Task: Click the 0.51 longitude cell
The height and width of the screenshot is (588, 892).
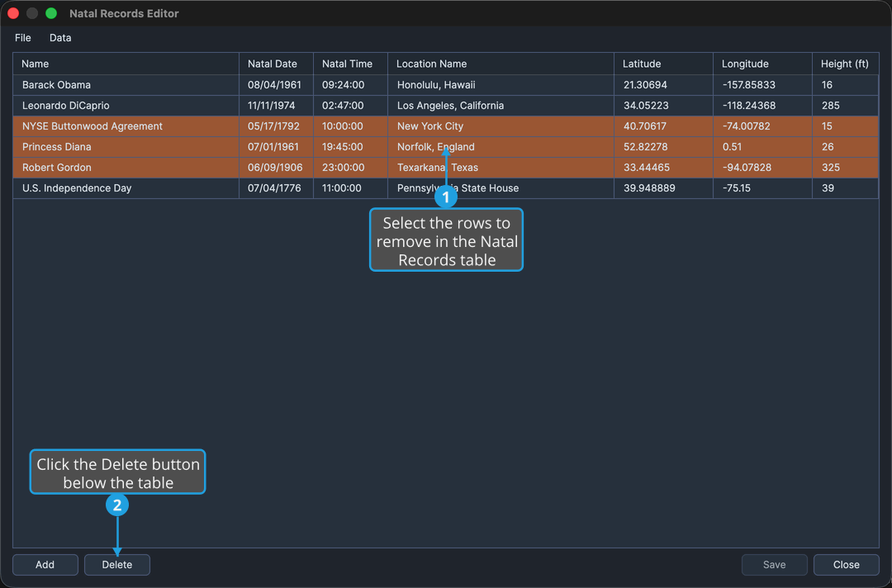Action: [x=762, y=147]
